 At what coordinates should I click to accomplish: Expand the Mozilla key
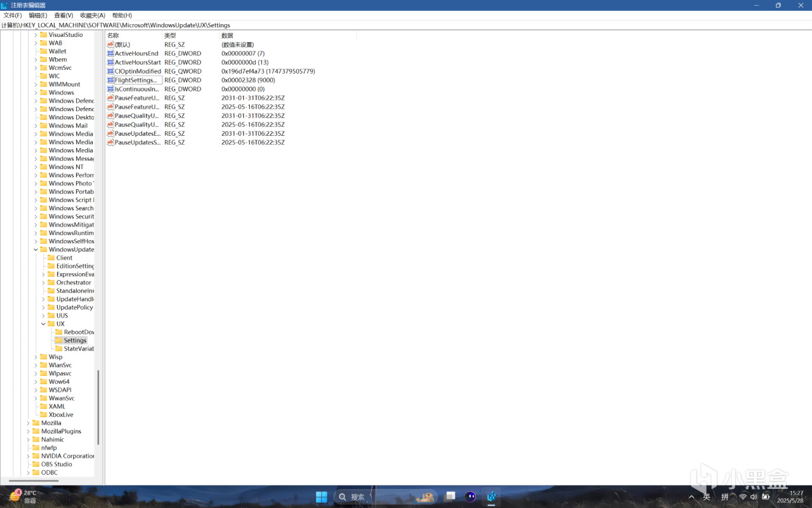click(x=28, y=423)
